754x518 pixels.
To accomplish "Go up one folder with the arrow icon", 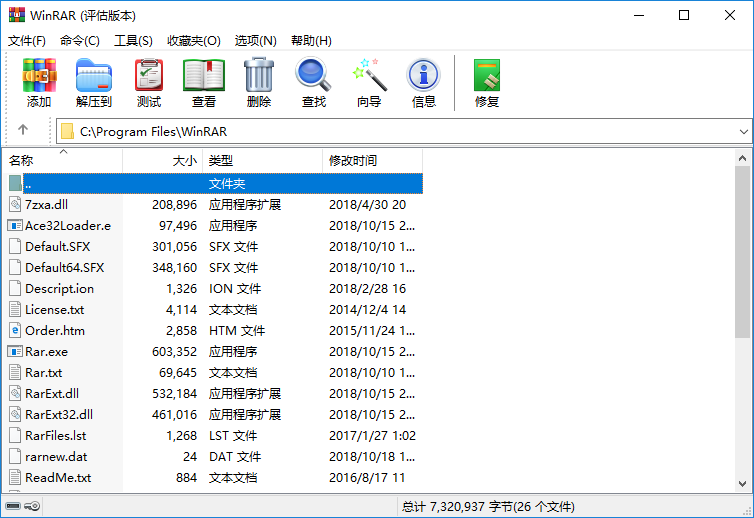I will [x=23, y=129].
